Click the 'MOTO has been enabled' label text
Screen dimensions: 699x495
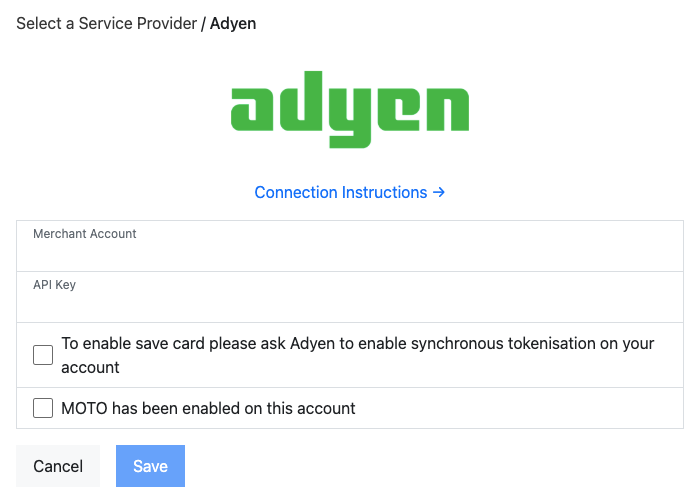(x=208, y=408)
